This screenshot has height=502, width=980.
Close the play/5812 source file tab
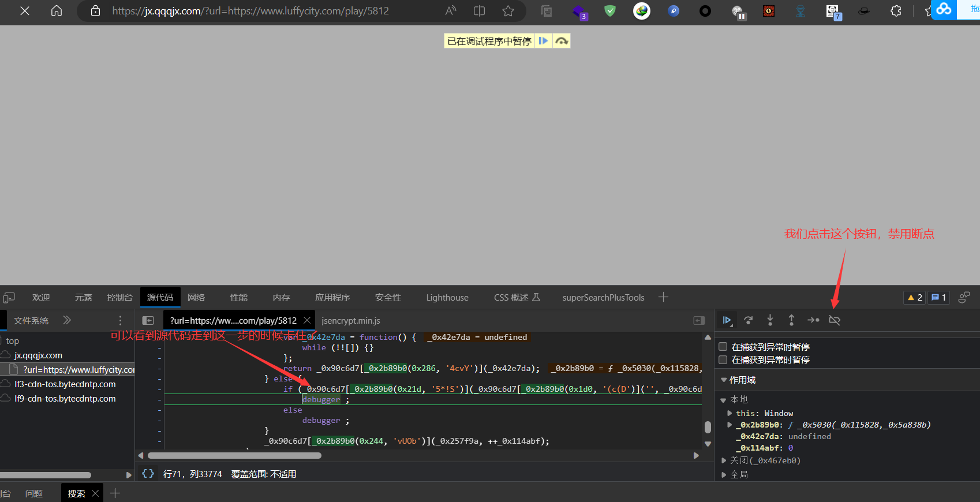[307, 320]
